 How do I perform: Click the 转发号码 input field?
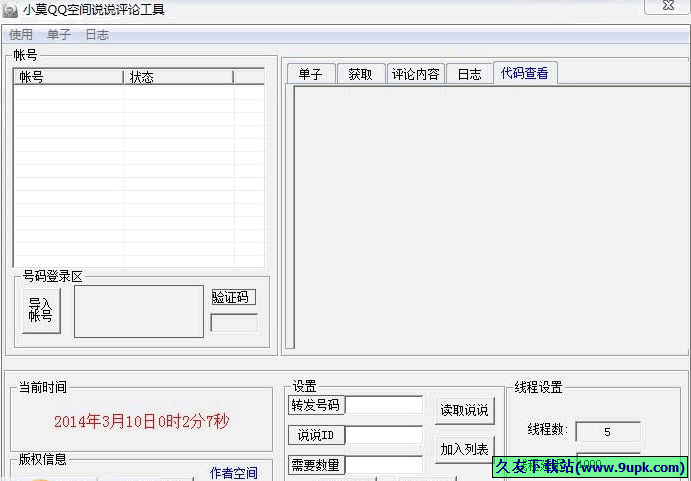384,405
